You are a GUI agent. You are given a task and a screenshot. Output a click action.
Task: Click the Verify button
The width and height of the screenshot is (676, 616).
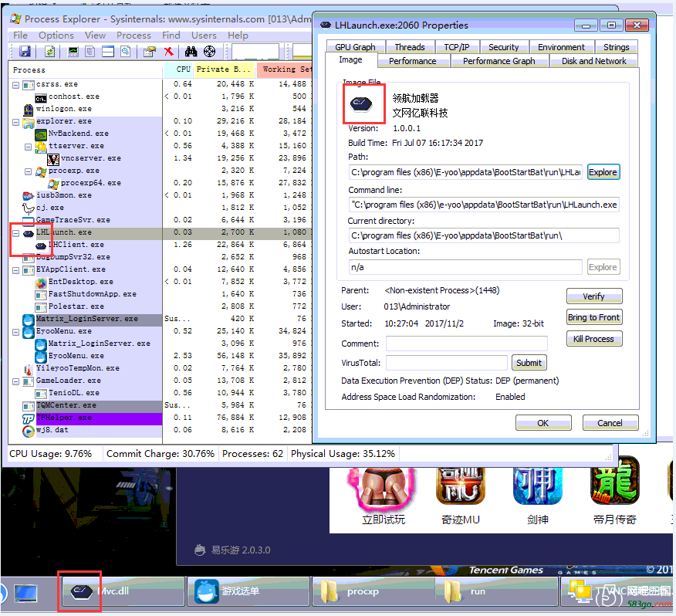(593, 296)
